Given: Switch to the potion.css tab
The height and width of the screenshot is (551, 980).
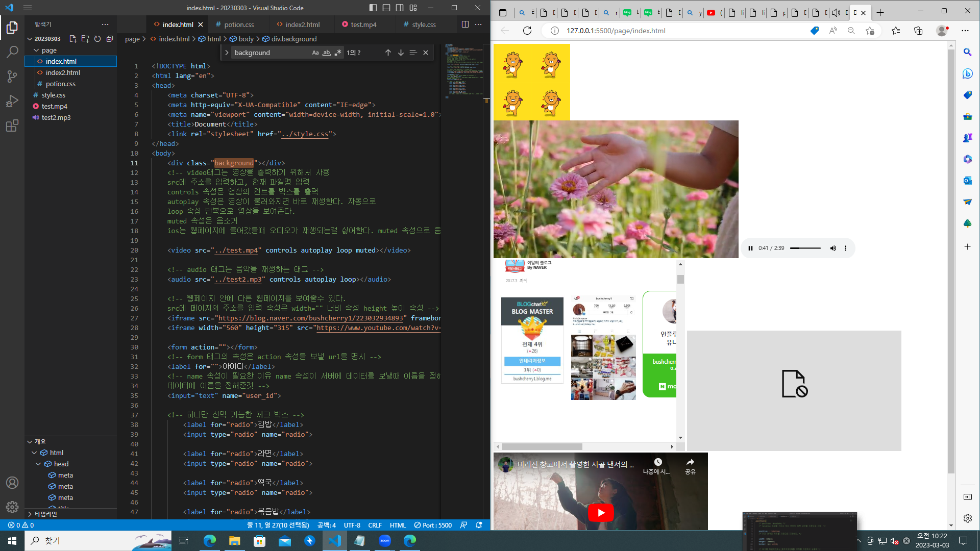Looking at the screenshot, I should 238,24.
